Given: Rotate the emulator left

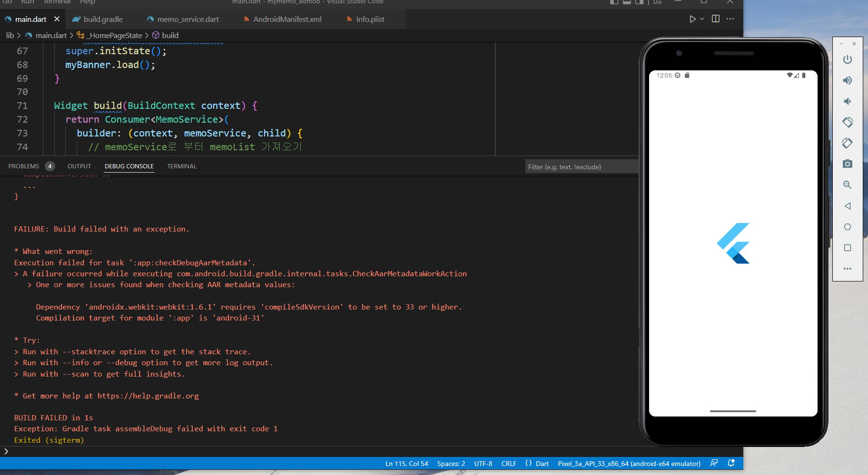Looking at the screenshot, I should [847, 122].
